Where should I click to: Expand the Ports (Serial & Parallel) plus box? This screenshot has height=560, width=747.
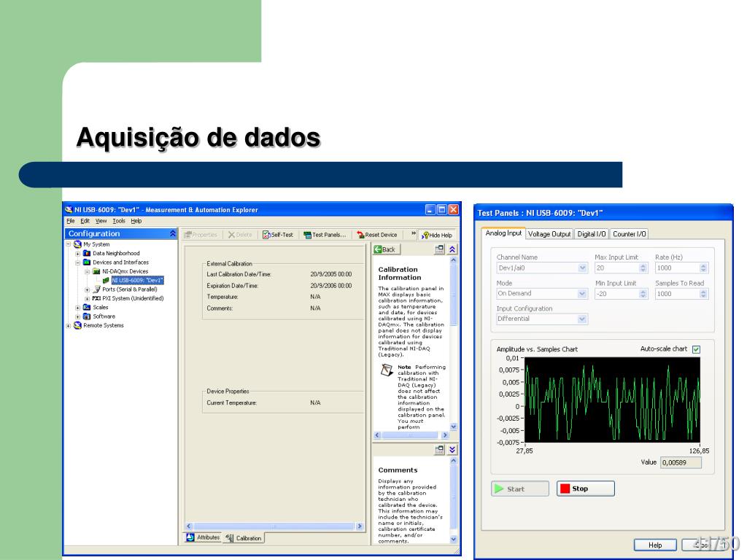(88, 290)
